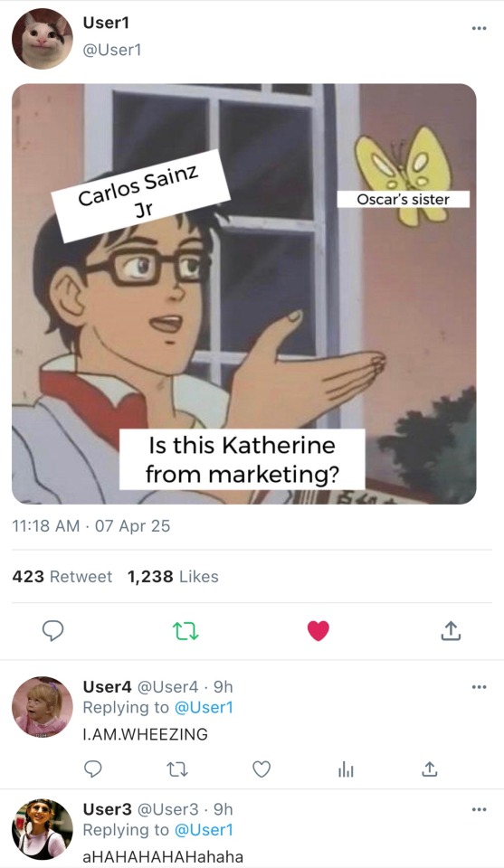This screenshot has width=504, height=868.
Task: Unlike the main tweet via the red heart
Action: [x=318, y=630]
